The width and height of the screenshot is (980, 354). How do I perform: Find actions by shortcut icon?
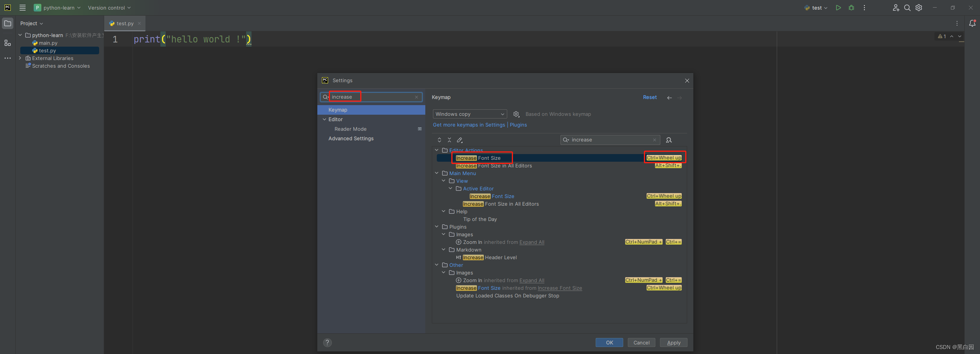[x=669, y=140]
